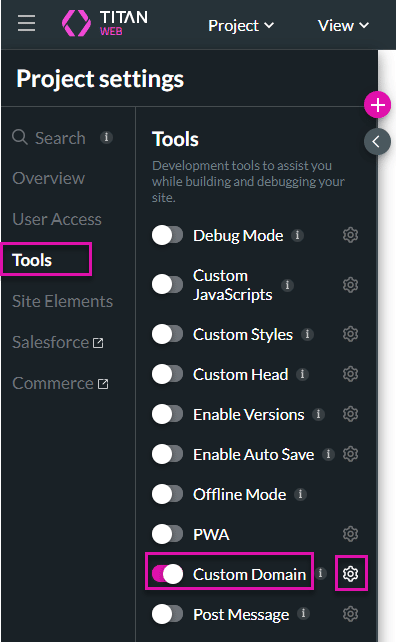Enable the Custom JavaScripts toggle
The image size is (396, 642).
point(167,284)
